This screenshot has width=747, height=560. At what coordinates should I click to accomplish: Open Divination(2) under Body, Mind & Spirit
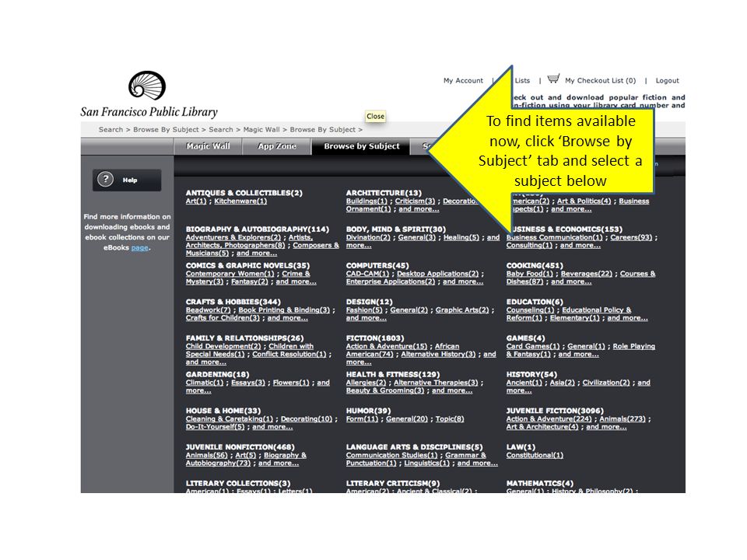[x=368, y=237]
